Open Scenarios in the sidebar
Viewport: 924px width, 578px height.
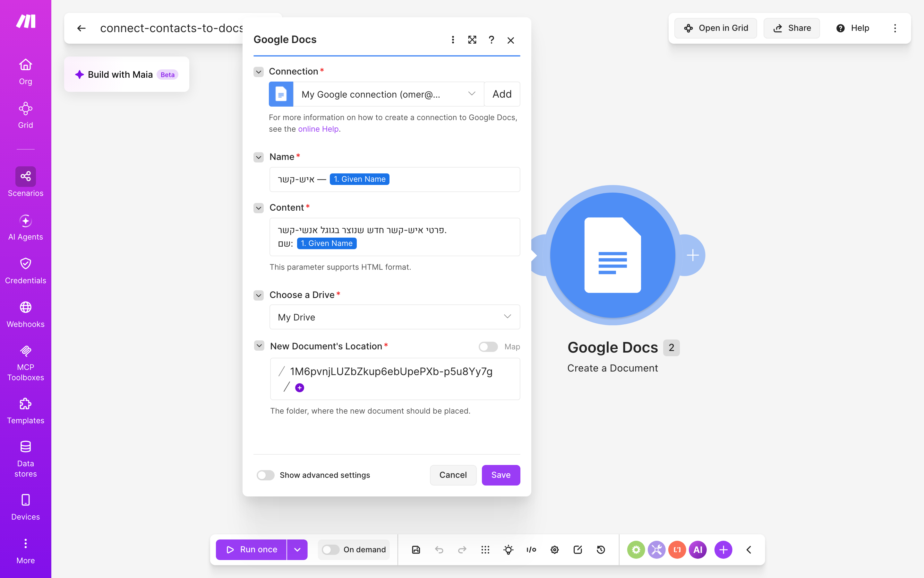coord(26,182)
